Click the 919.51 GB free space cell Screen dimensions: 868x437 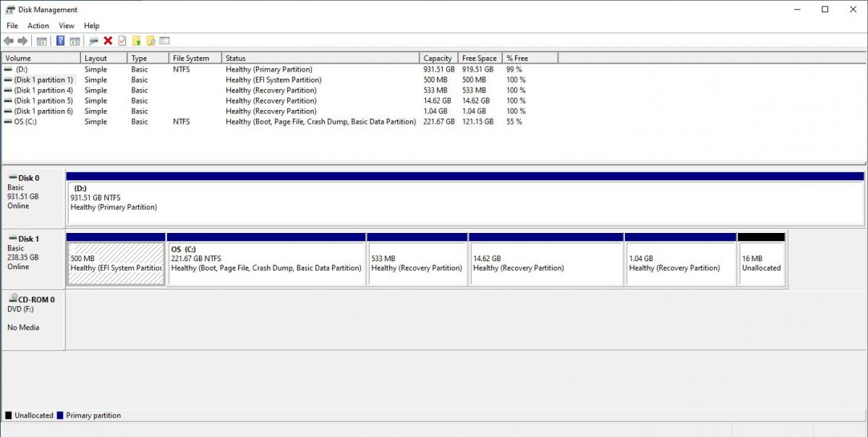pos(479,69)
